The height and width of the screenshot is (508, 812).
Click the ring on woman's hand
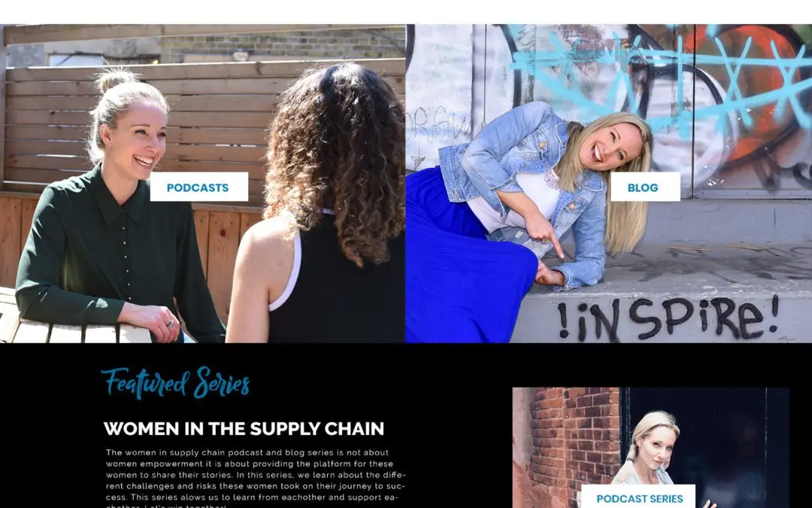tap(170, 324)
